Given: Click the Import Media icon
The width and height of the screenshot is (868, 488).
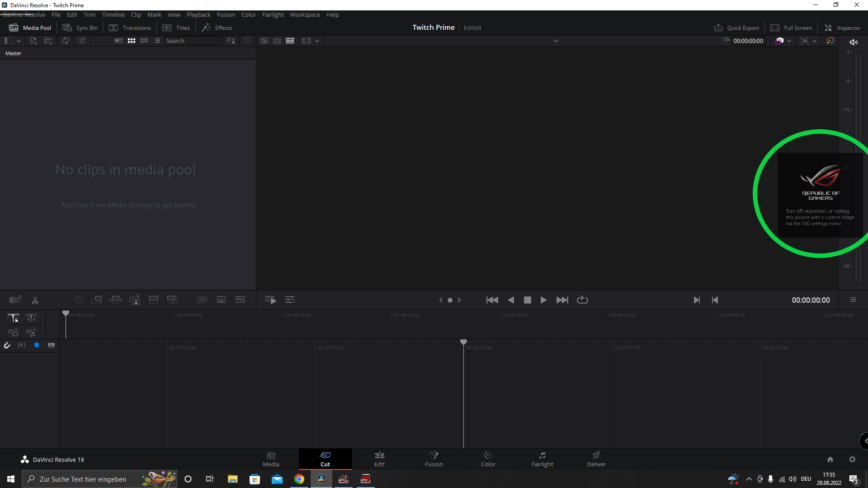Looking at the screenshot, I should coord(33,41).
